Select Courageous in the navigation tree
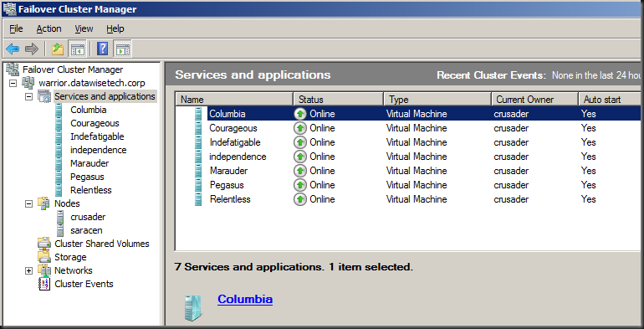Viewport: 644px width, 329px height. click(95, 123)
